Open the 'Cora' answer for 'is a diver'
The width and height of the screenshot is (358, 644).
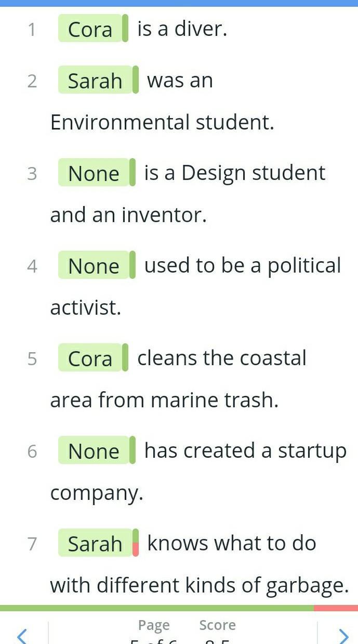click(x=90, y=29)
